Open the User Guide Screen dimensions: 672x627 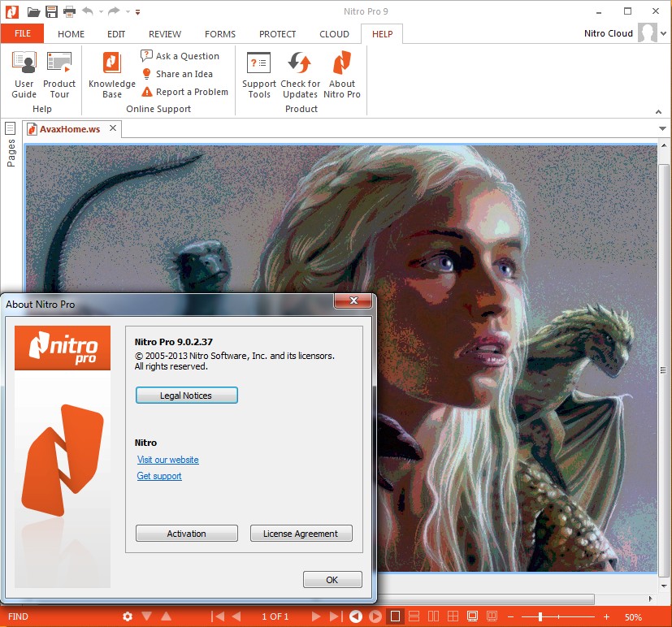[24, 76]
